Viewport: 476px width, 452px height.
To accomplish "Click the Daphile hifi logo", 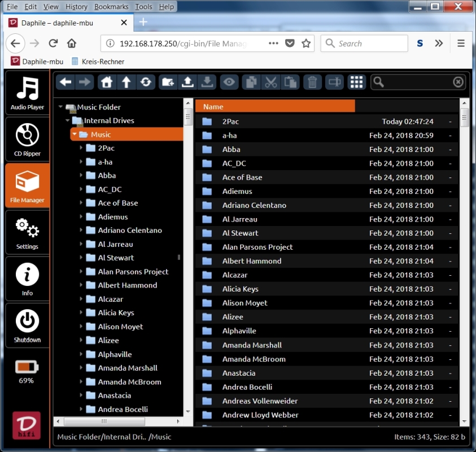I will coord(27,425).
